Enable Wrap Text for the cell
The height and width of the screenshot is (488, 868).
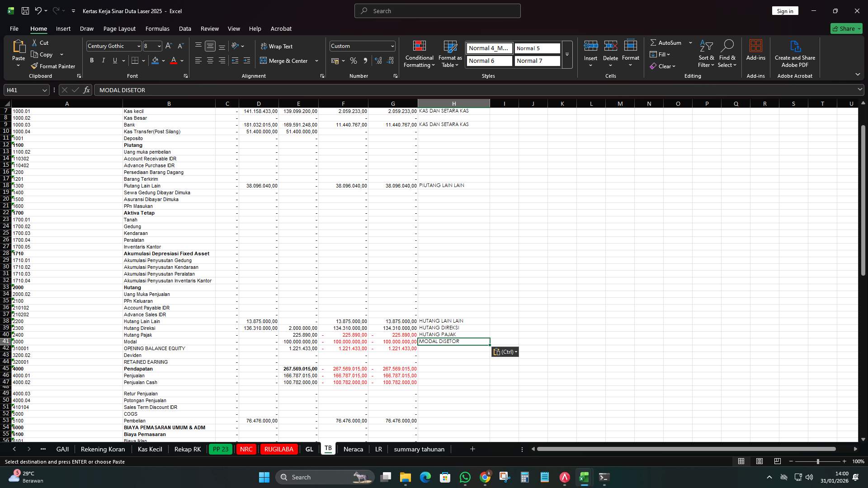[277, 46]
